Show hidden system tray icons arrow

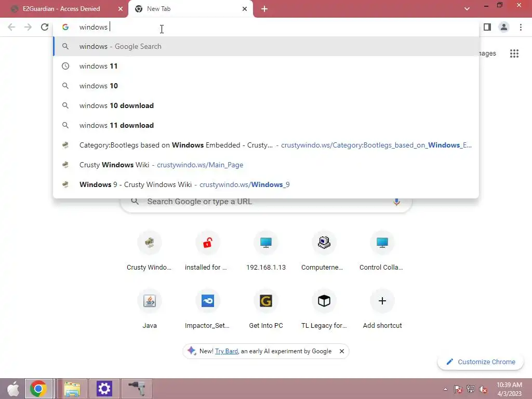pyautogui.click(x=445, y=389)
